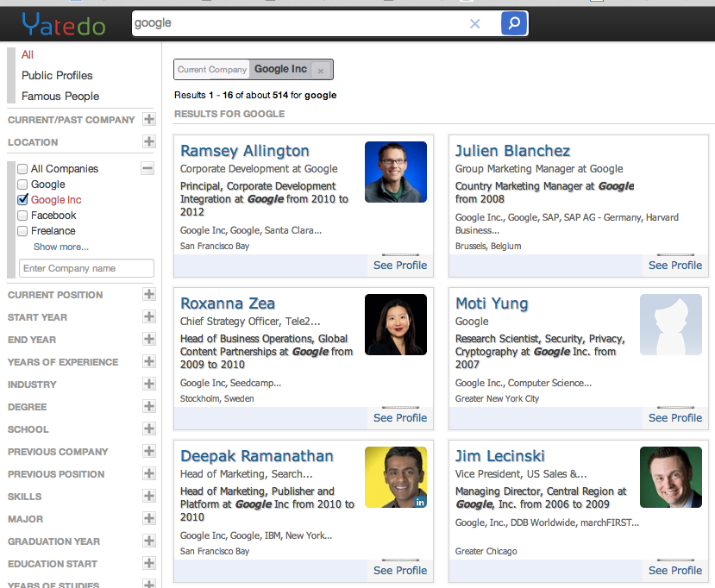This screenshot has width=715, height=588.
Task: Click the blue magnifier search button
Action: pos(514,23)
